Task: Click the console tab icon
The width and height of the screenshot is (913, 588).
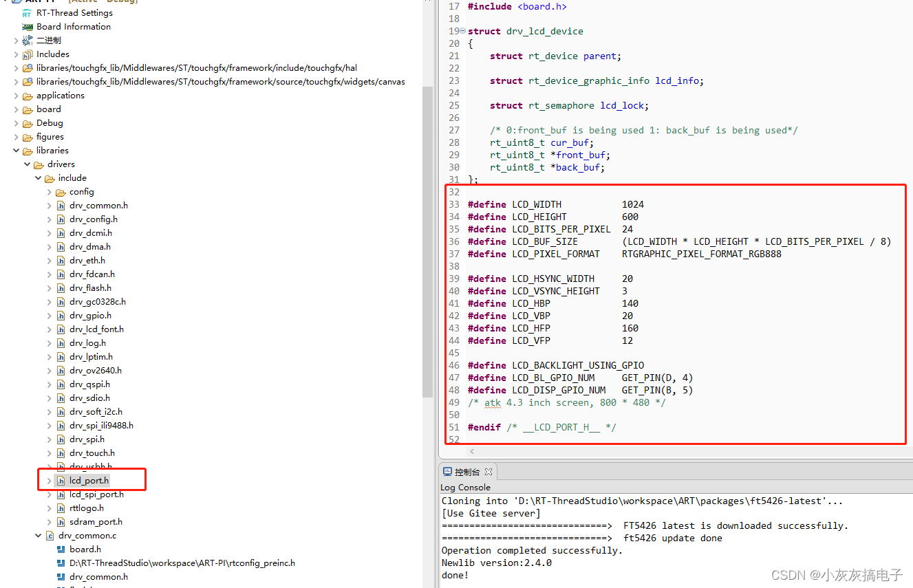Action: tap(447, 472)
